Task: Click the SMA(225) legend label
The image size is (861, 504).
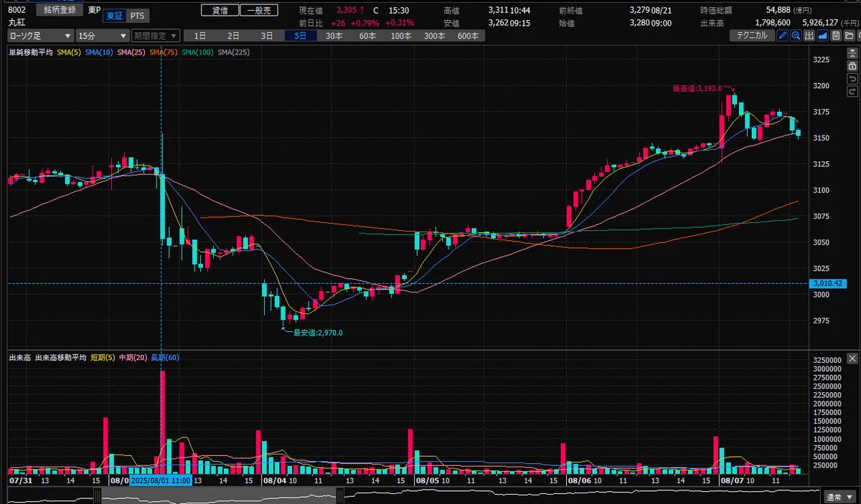Action: (x=233, y=52)
